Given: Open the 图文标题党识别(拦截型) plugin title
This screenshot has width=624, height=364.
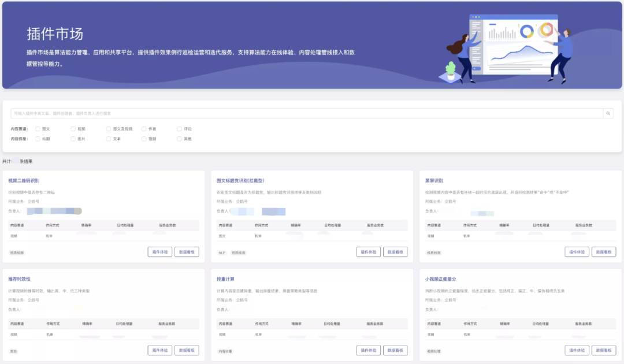Looking at the screenshot, I should click(x=240, y=181).
